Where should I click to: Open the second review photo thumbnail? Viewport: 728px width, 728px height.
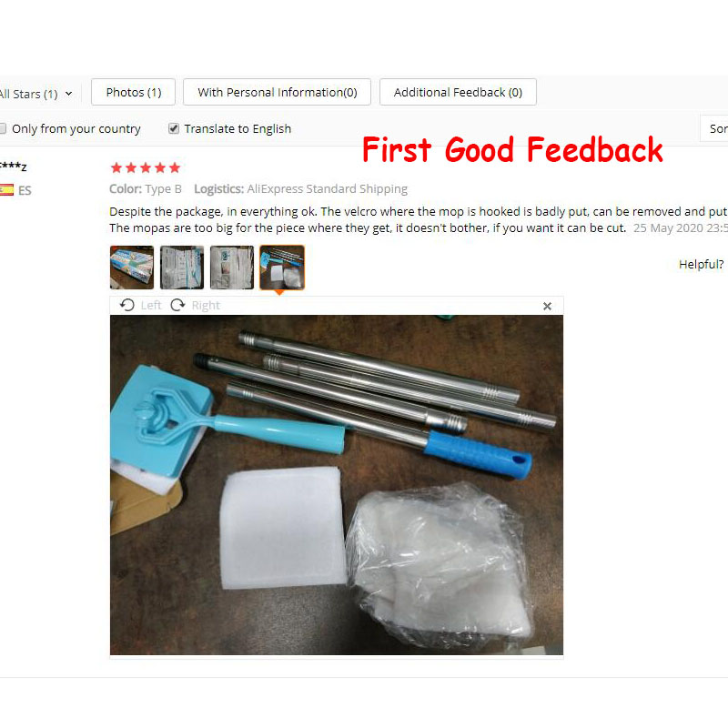tap(182, 268)
